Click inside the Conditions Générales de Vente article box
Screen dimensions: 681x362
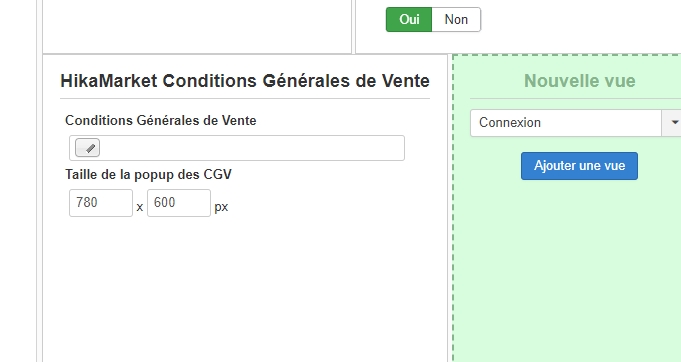pos(252,148)
